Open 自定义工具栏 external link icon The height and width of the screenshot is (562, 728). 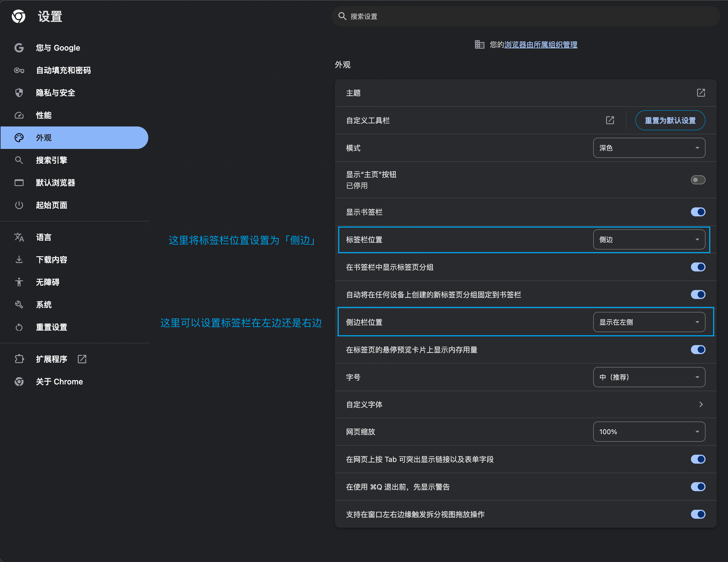point(610,120)
